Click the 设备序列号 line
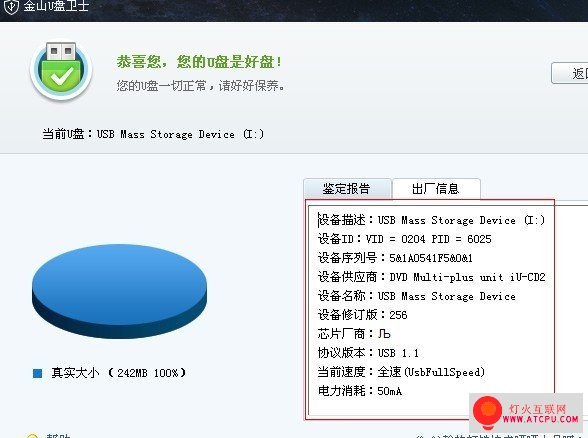The width and height of the screenshot is (588, 438). click(x=395, y=258)
